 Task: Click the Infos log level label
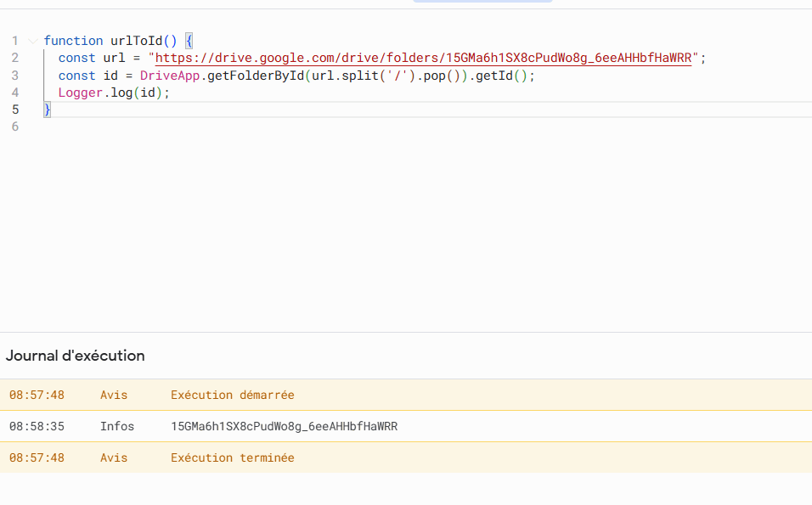pyautogui.click(x=116, y=426)
